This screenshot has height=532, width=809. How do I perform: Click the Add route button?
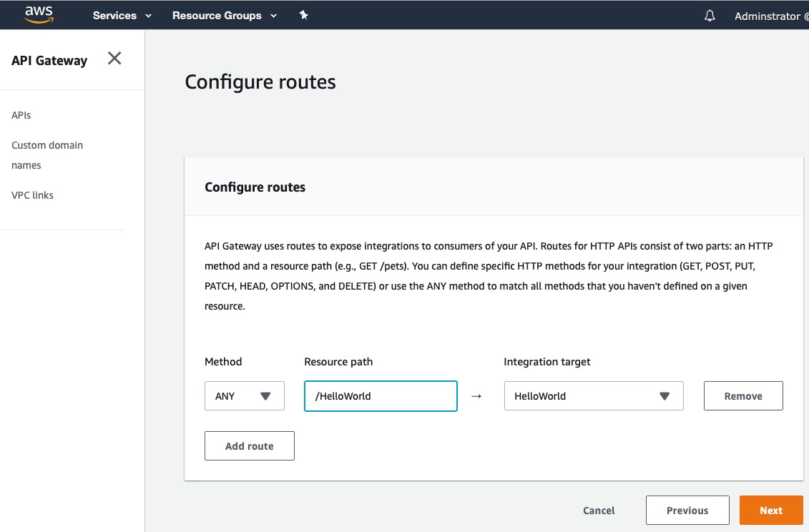(x=250, y=445)
